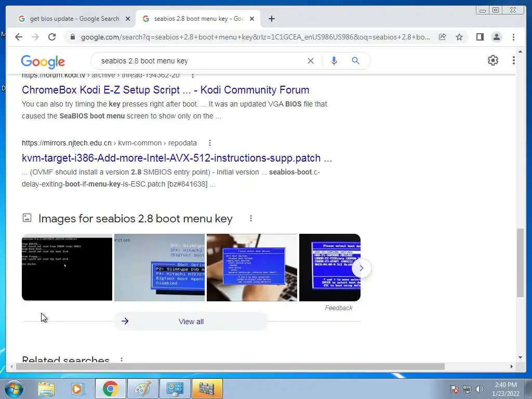
Task: Open options for the mirrors.njtech.edu.cn result
Action: [x=210, y=143]
